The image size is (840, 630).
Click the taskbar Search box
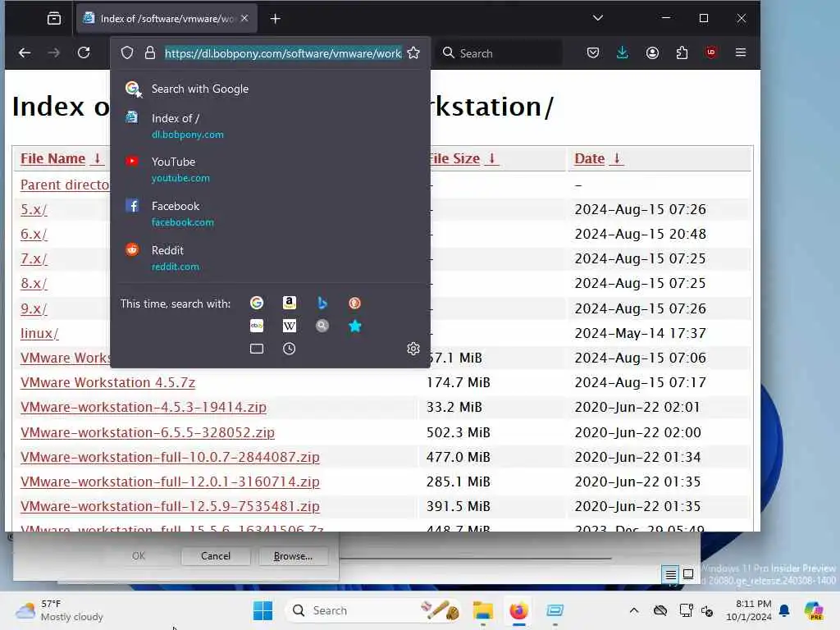(374, 610)
